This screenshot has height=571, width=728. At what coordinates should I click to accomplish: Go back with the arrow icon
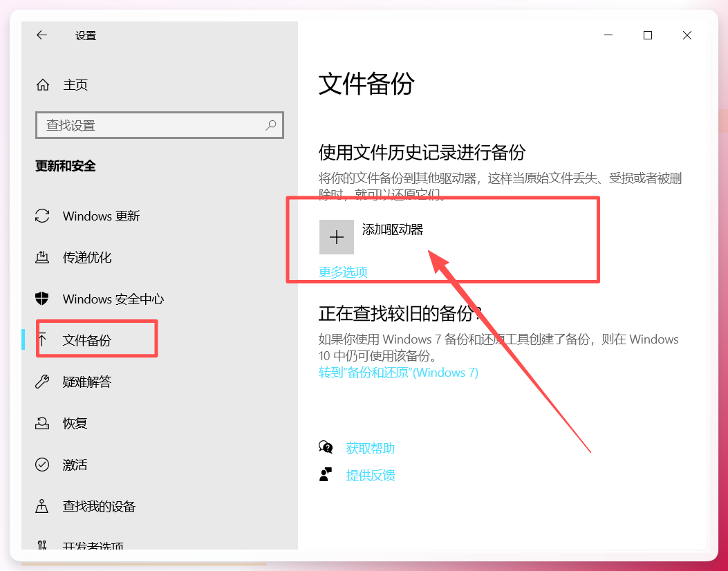click(41, 35)
